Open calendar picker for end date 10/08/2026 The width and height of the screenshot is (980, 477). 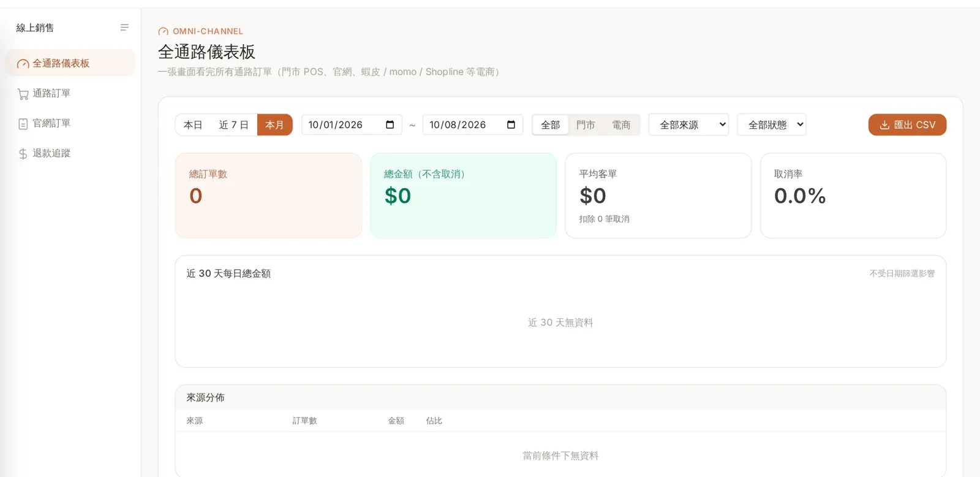(x=511, y=125)
